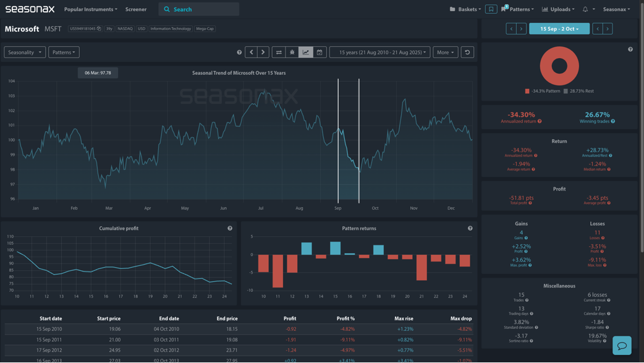
Task: Toggle the calendar view button
Action: 319,52
